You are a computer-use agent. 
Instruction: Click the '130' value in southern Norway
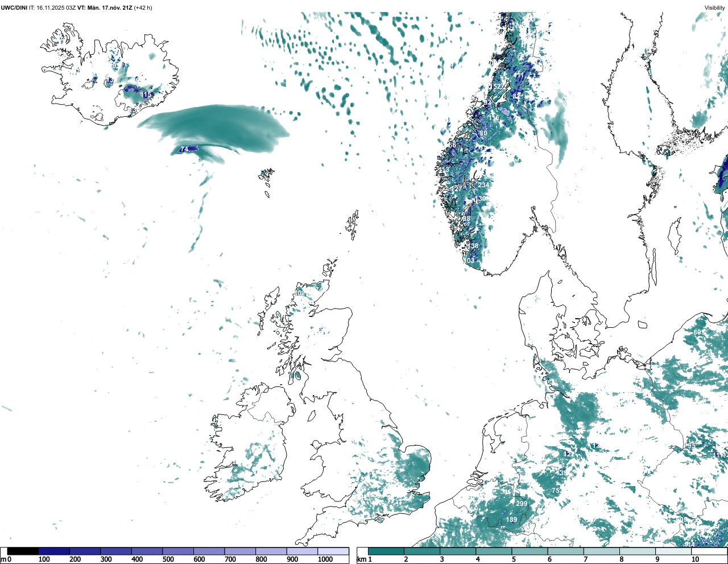(481, 199)
